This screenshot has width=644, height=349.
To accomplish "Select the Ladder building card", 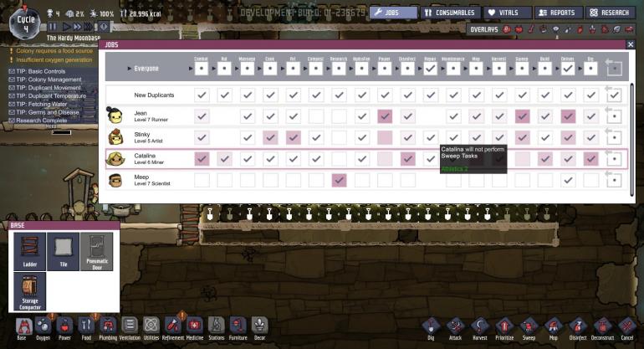I will (x=29, y=251).
